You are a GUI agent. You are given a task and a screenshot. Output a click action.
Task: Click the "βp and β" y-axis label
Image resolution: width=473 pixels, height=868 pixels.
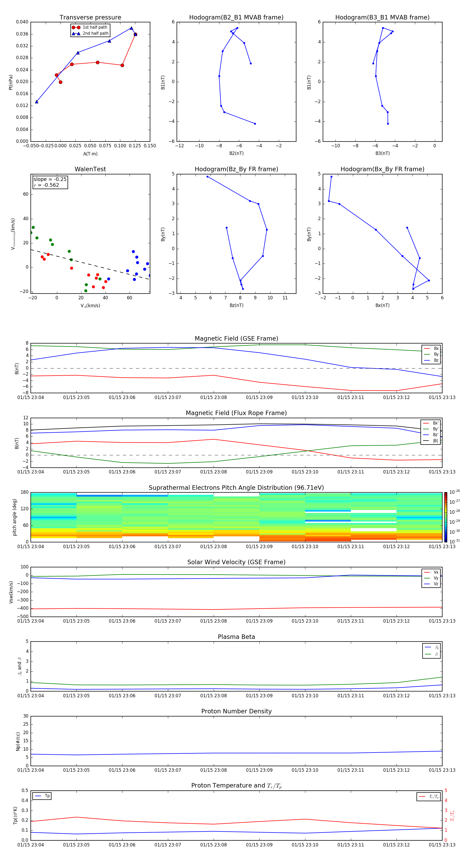coord(19,666)
